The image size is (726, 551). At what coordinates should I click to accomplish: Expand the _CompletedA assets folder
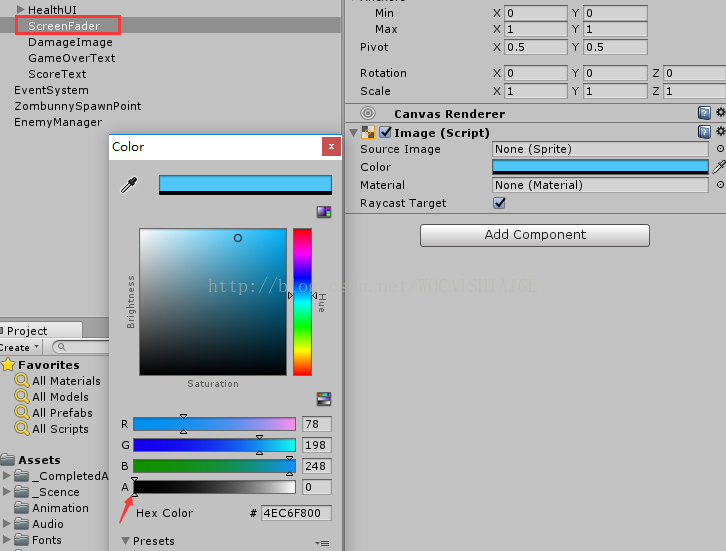click(x=6, y=476)
